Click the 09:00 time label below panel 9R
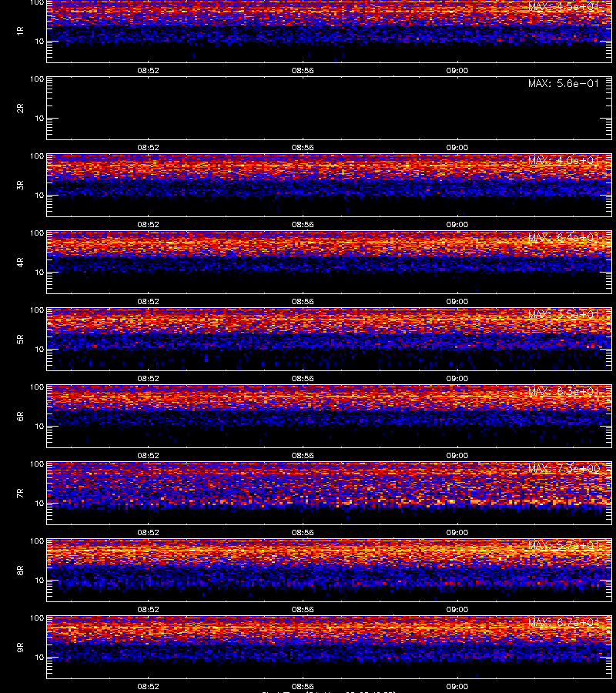 (457, 687)
